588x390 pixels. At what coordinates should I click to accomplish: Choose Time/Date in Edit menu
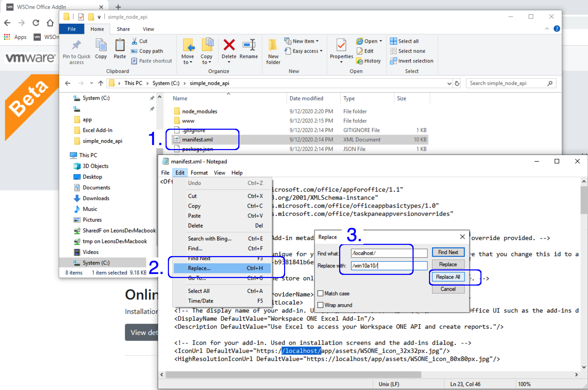point(222,301)
